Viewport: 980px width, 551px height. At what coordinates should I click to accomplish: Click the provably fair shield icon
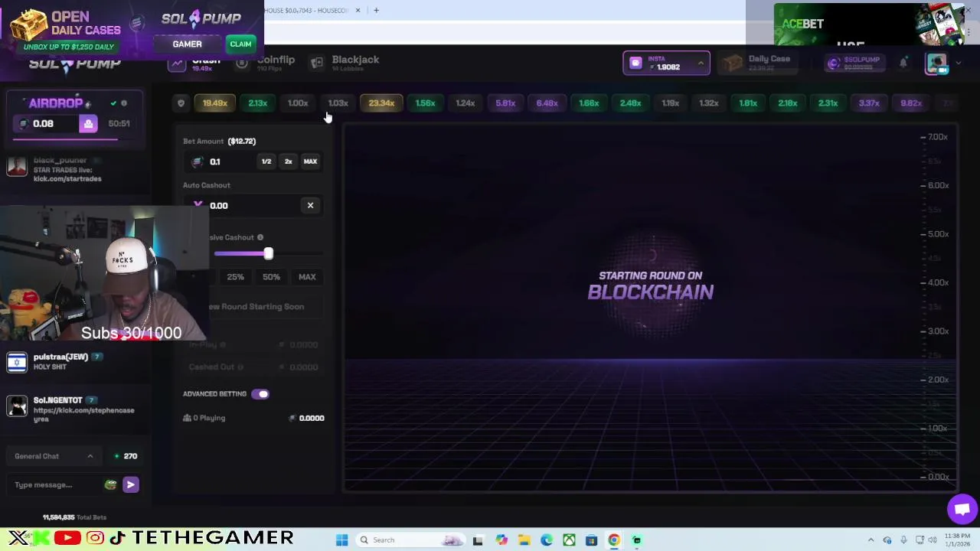coord(181,103)
